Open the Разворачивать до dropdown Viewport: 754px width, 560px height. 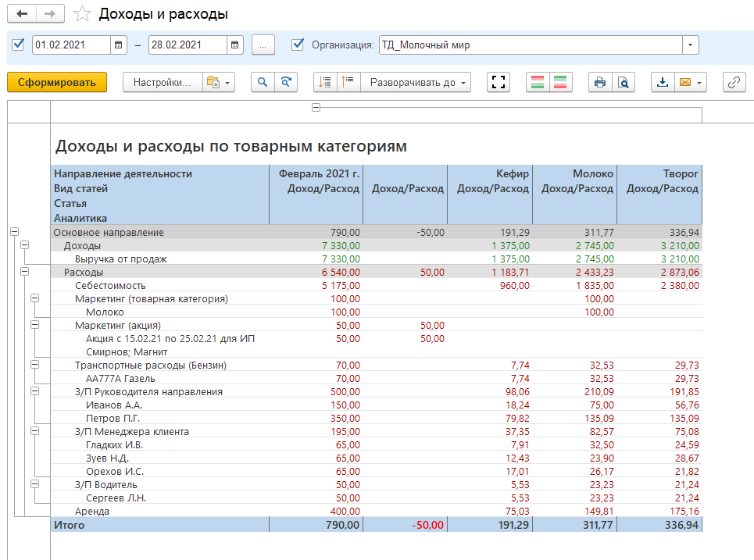point(416,82)
